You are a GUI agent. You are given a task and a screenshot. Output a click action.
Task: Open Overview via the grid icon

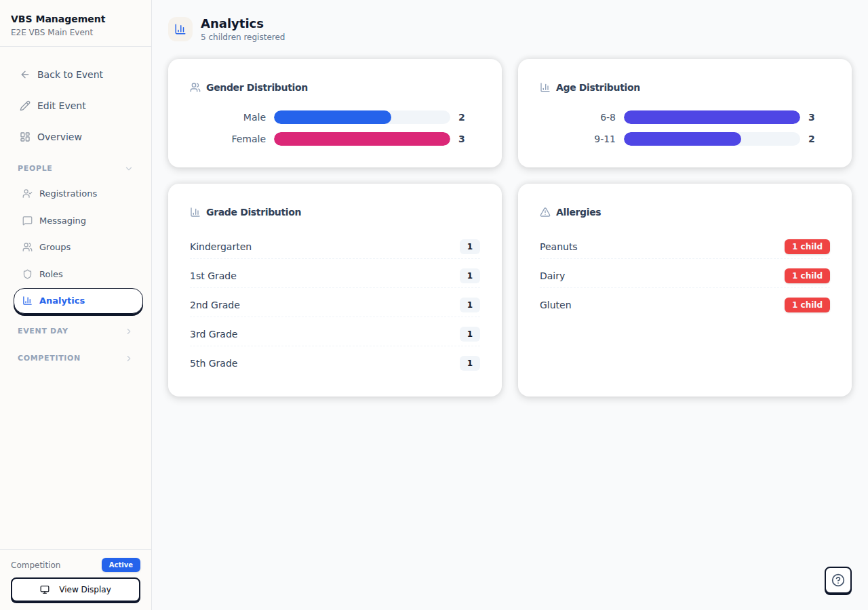click(x=25, y=136)
